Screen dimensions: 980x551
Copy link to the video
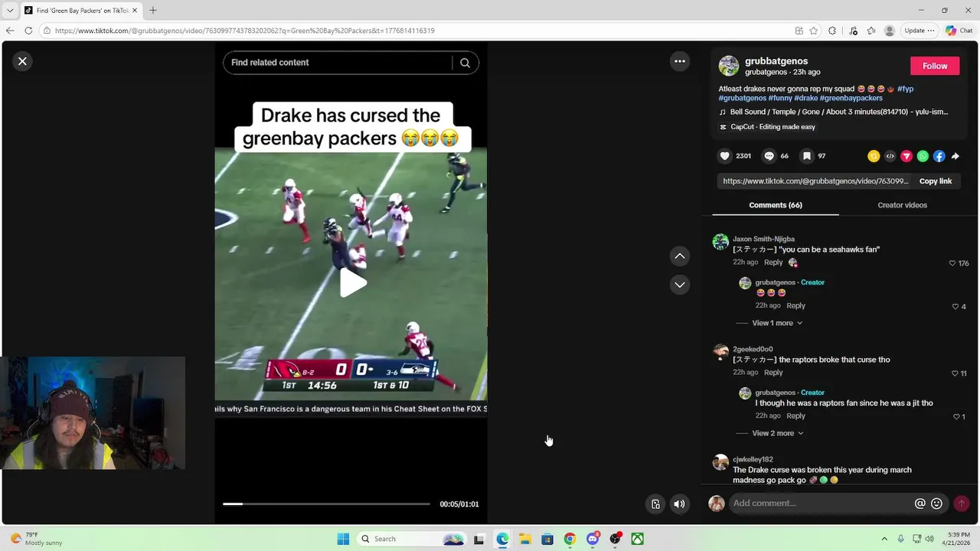pyautogui.click(x=935, y=181)
